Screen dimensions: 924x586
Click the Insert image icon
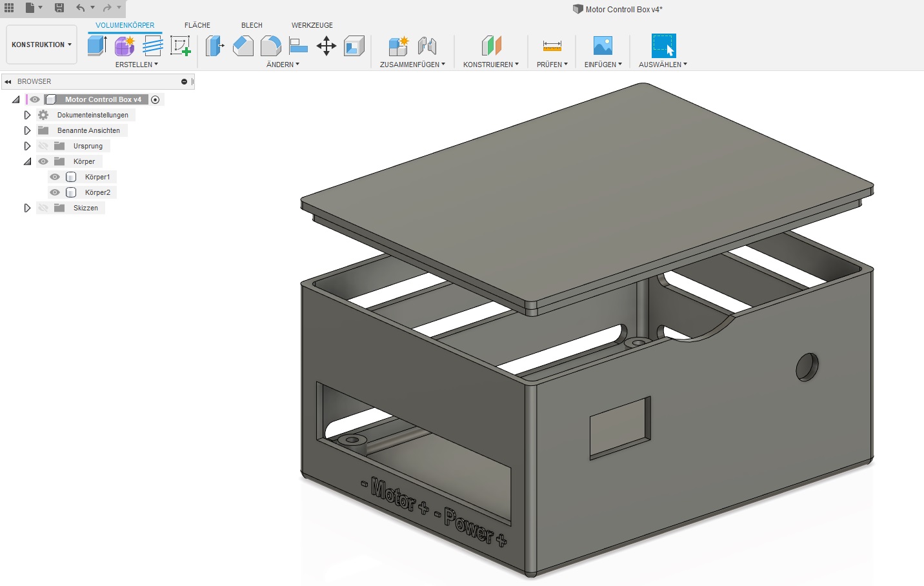pyautogui.click(x=603, y=45)
